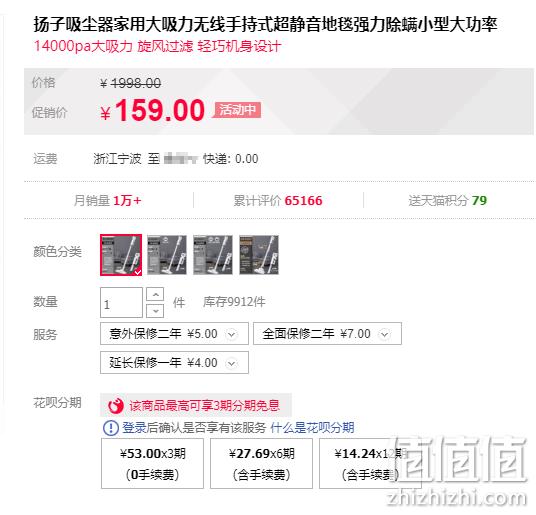Open 累计评价 65166 reviews tab

coord(278,201)
